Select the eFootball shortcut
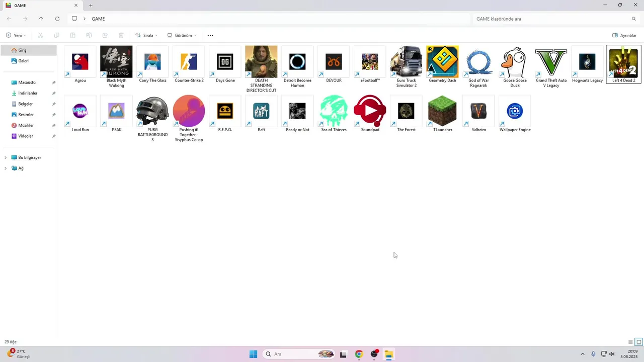 point(370,64)
